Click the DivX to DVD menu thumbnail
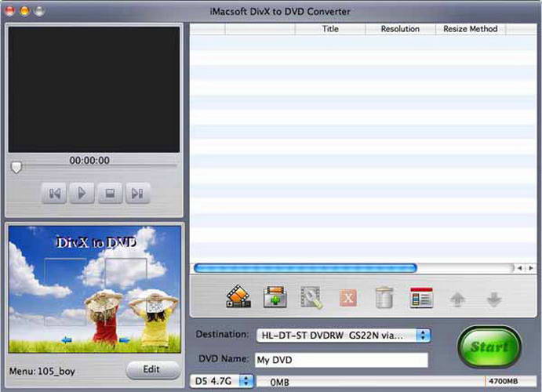 coord(95,289)
